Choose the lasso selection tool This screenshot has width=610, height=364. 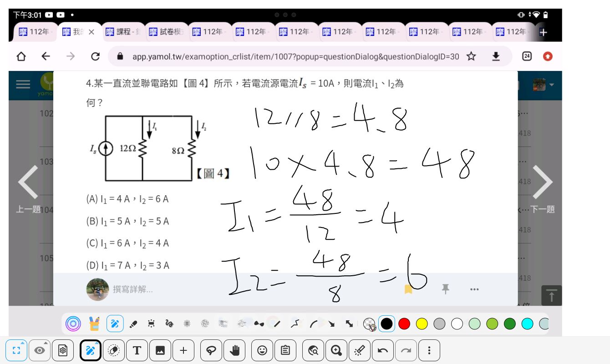coord(211,350)
